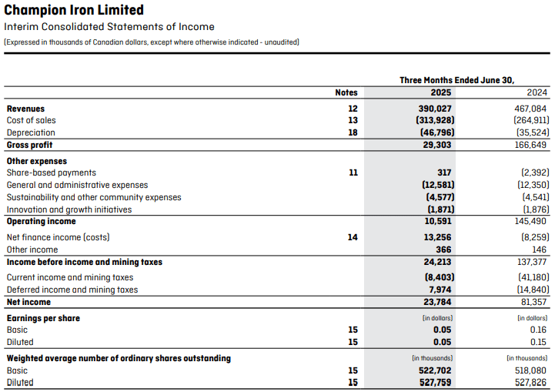
Task: Select the Gross profit 2025 value 29,303
Action: [437, 145]
